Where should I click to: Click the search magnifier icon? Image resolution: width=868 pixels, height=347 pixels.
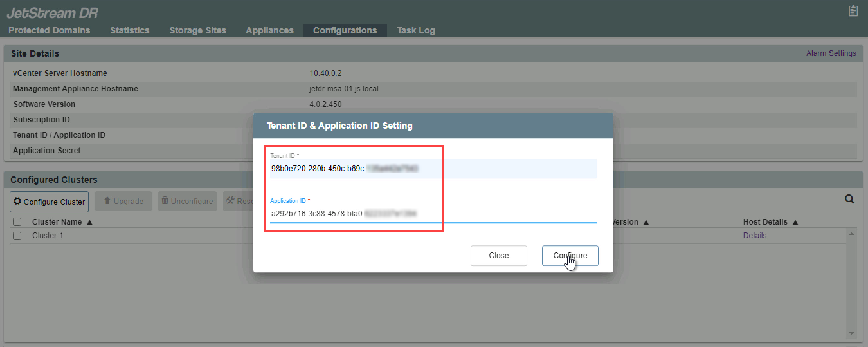pyautogui.click(x=849, y=200)
